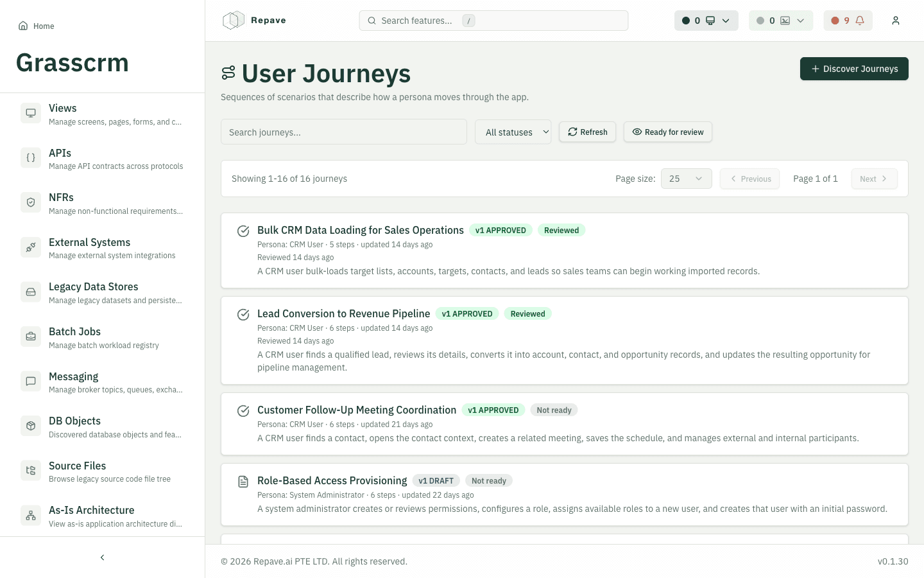
Task: Click the DB Objects label
Action: 74,421
